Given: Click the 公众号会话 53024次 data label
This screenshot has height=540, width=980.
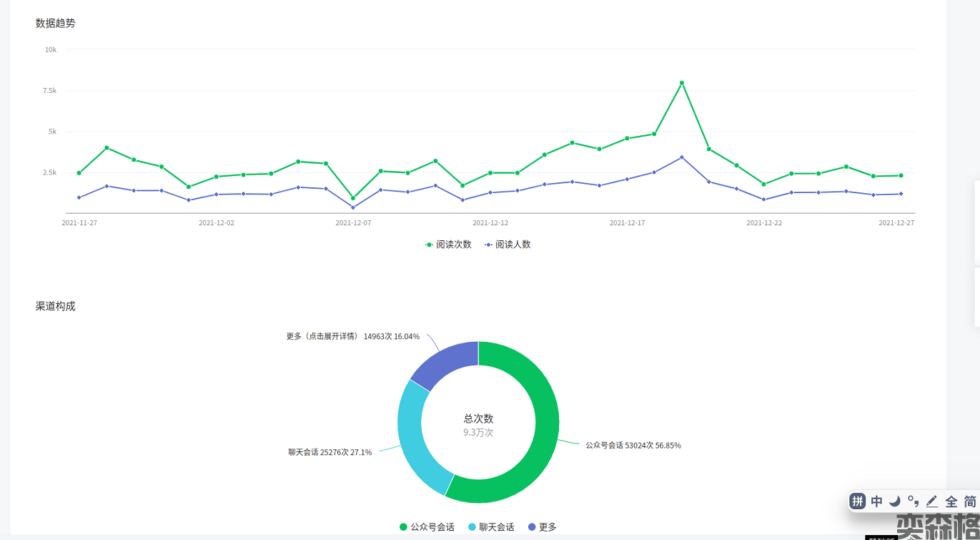Looking at the screenshot, I should (633, 446).
